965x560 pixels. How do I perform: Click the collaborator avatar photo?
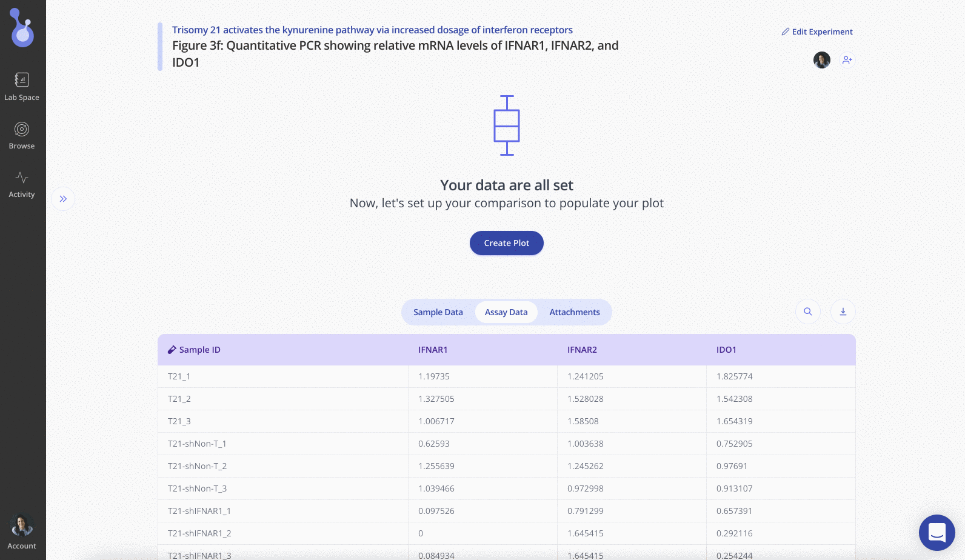[822, 60]
